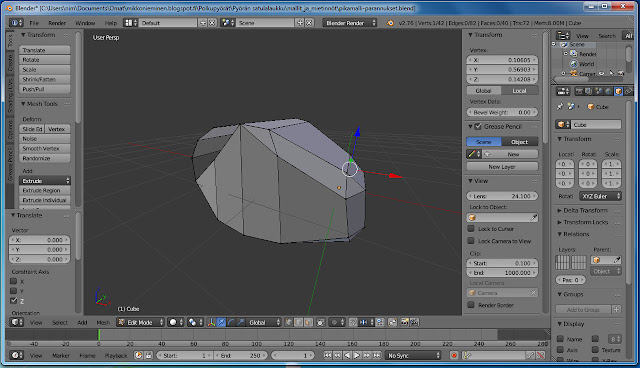Image resolution: width=640 pixels, height=368 pixels.
Task: Enable the translate manipulator arrow icon
Action: (221, 322)
